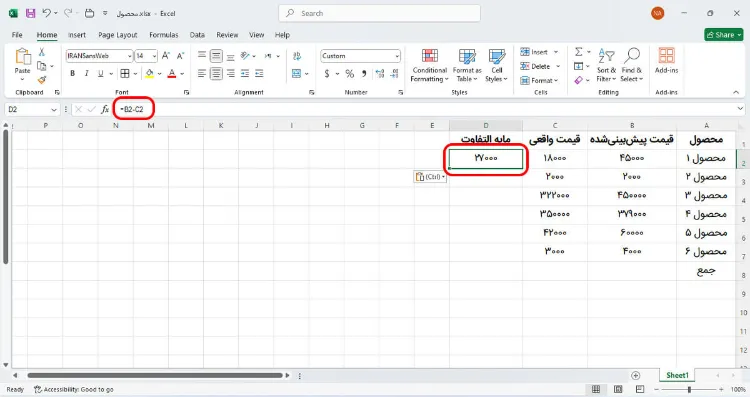Toggle Bottom Align
Screen dimensions: 750x397
(x=231, y=56)
